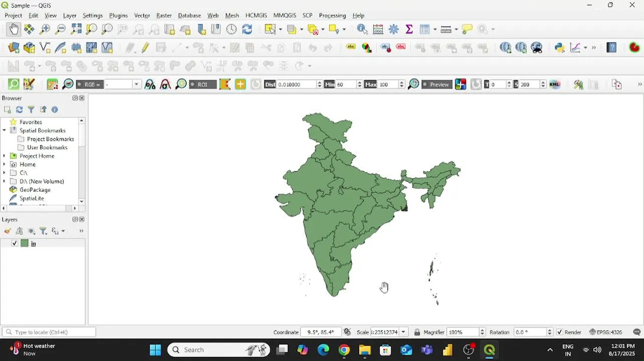Viewport: 644px width, 361px height.
Task: Click New Shapefile Layer icon
Action: [x=45, y=48]
